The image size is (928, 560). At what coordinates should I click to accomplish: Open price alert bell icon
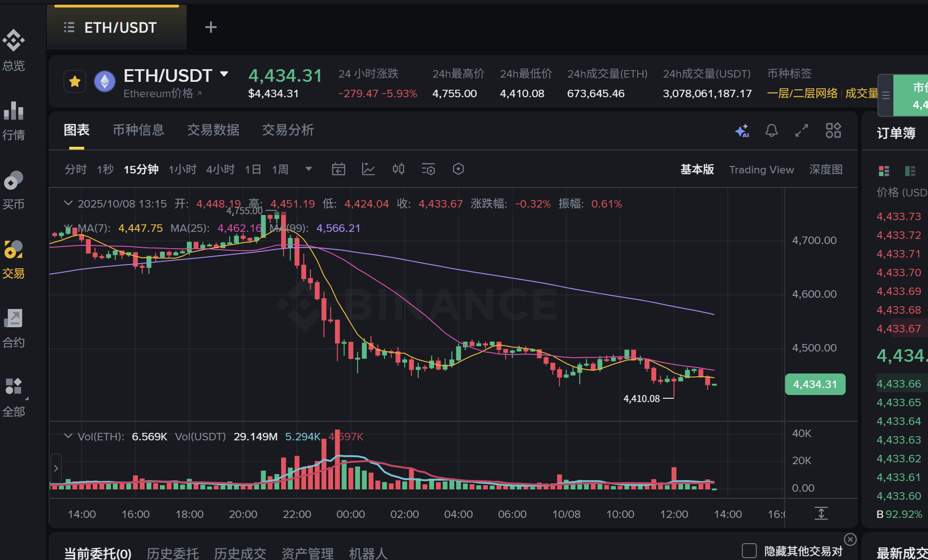click(771, 130)
